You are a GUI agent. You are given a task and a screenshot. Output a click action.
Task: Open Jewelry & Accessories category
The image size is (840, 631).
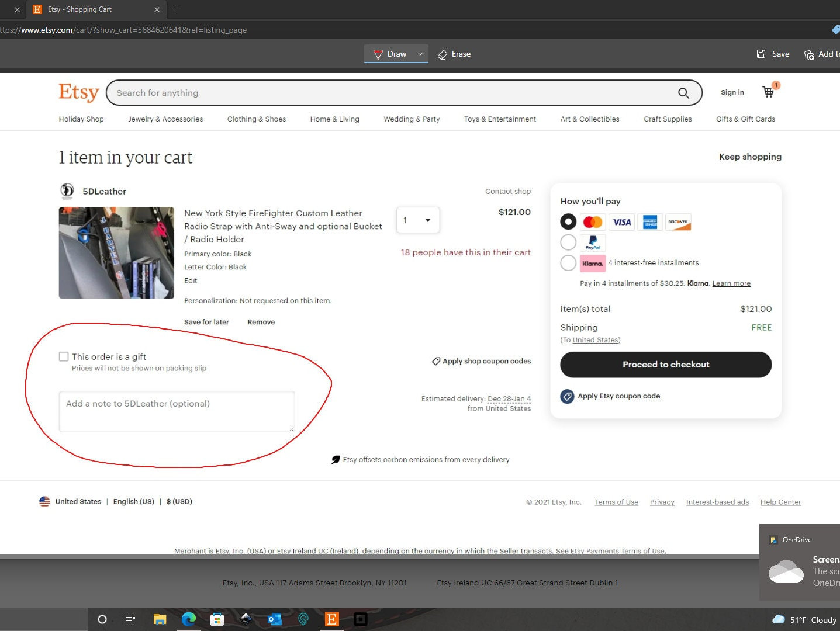pos(165,119)
